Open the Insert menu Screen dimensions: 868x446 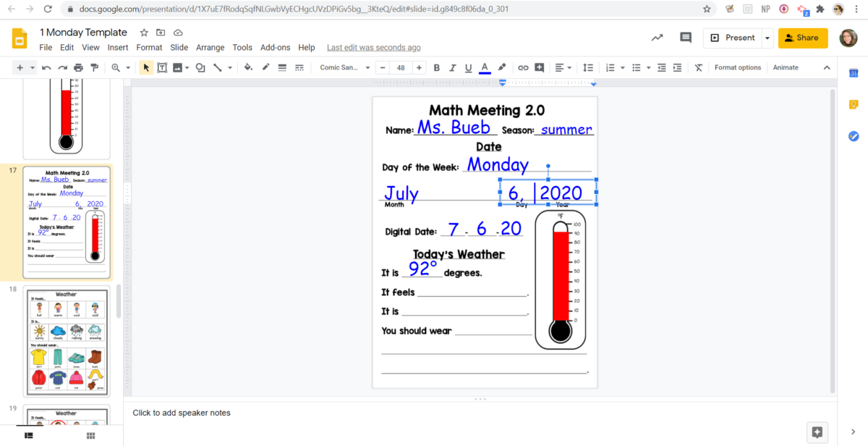point(118,47)
